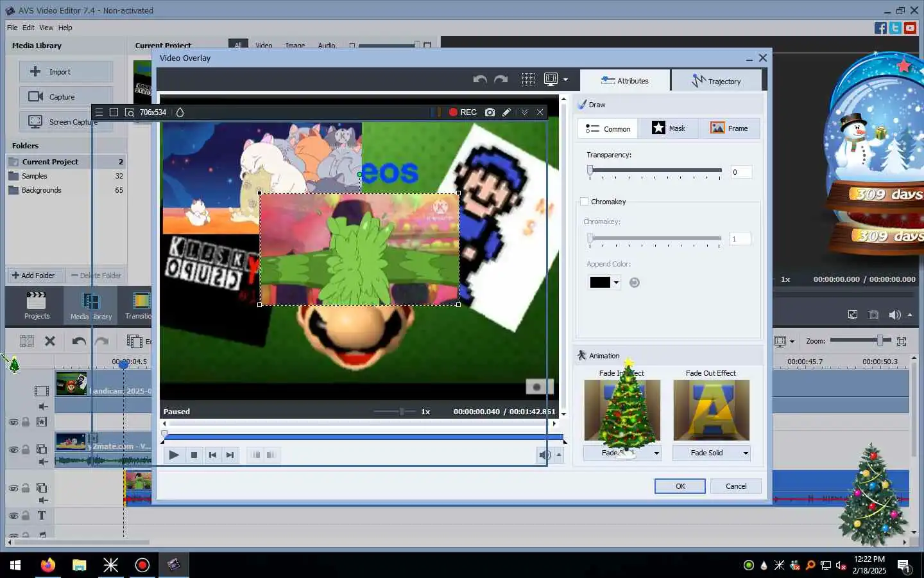Click the main preview fullscreen icon
Screen dimensions: 924x578
(x=852, y=315)
